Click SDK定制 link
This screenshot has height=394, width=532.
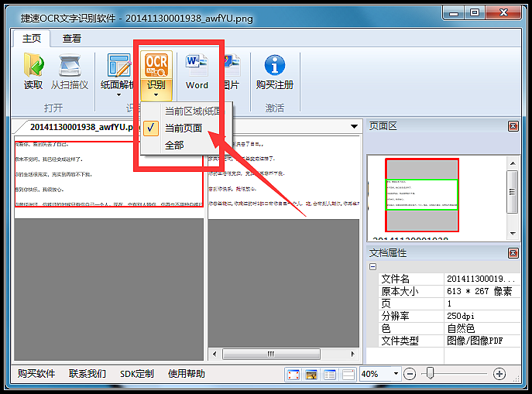pyautogui.click(x=137, y=374)
